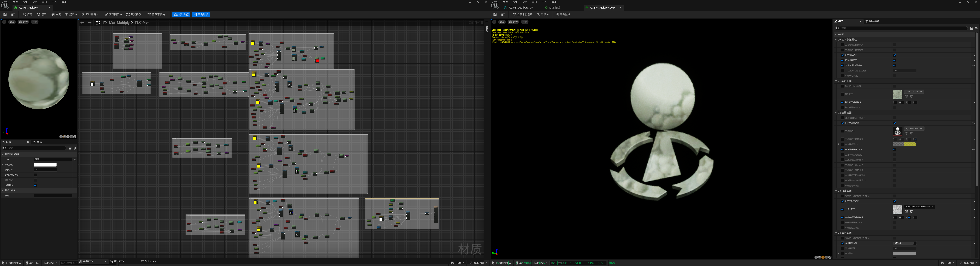Open the right viewport hamburger menu
Image resolution: width=980 pixels, height=266 pixels.
(x=494, y=22)
